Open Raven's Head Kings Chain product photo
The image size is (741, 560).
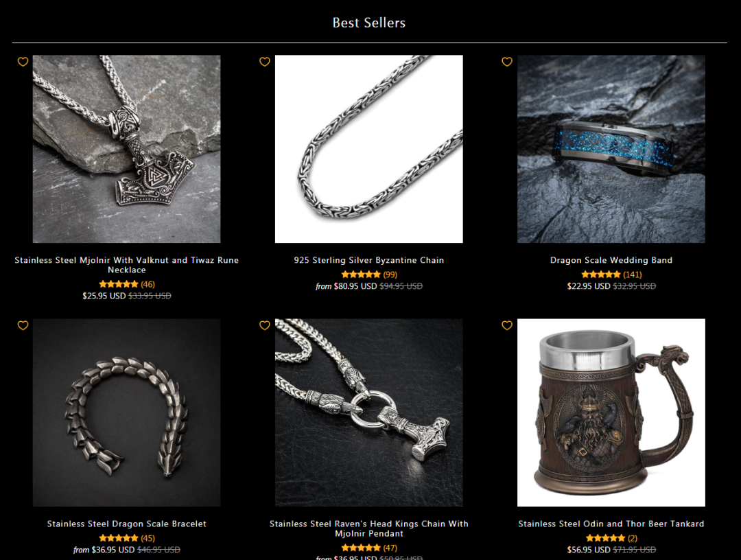(x=369, y=412)
